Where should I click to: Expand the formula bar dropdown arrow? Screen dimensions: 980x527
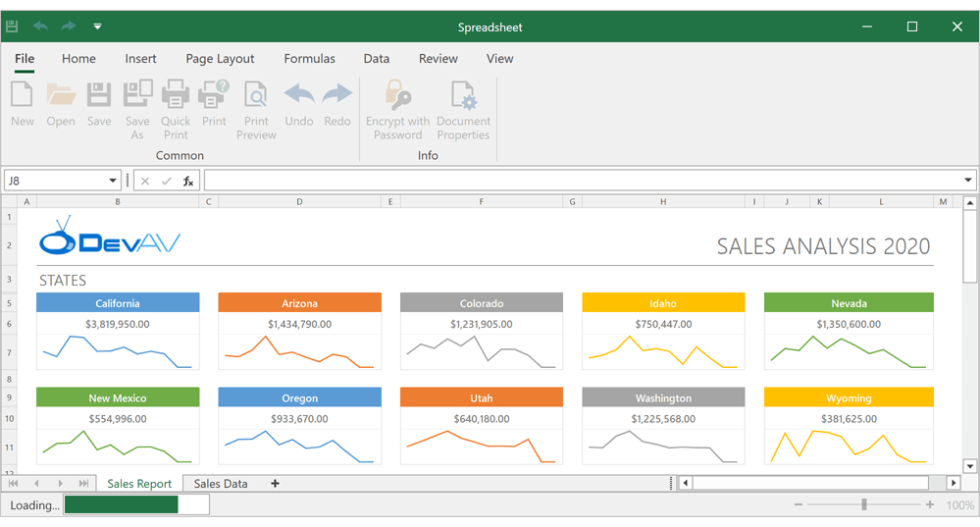click(x=967, y=181)
